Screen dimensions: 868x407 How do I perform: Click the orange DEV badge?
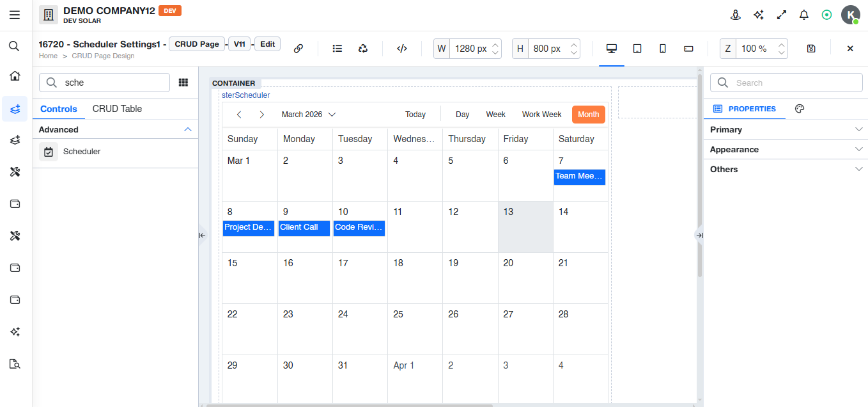point(170,10)
